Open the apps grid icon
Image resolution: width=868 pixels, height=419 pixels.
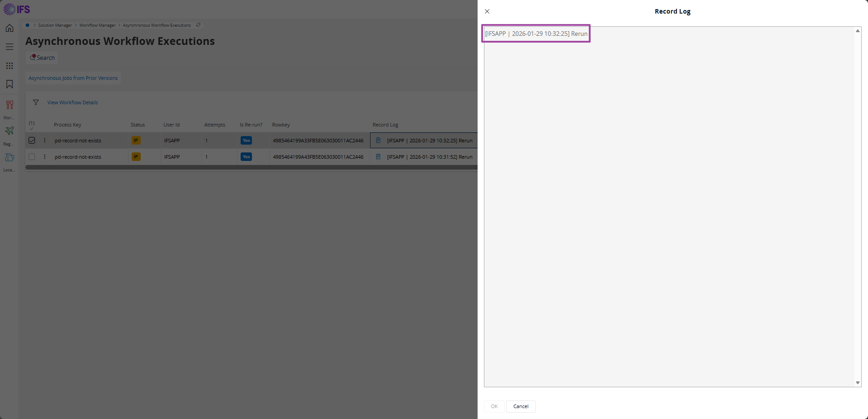click(x=10, y=66)
